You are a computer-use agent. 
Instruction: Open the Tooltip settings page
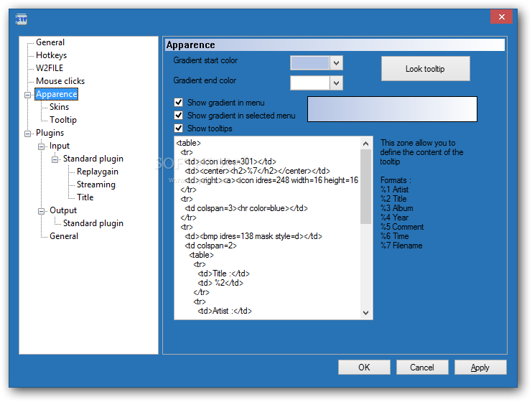pyautogui.click(x=63, y=120)
